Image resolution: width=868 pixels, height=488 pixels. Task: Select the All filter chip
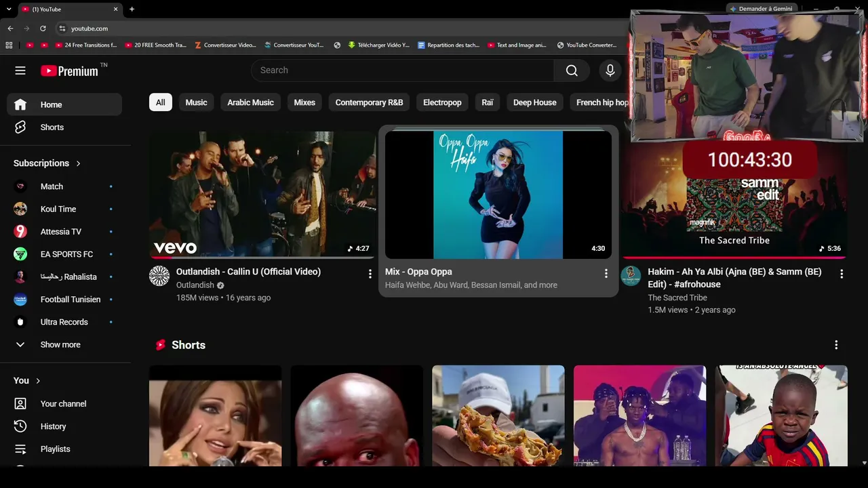click(x=161, y=102)
